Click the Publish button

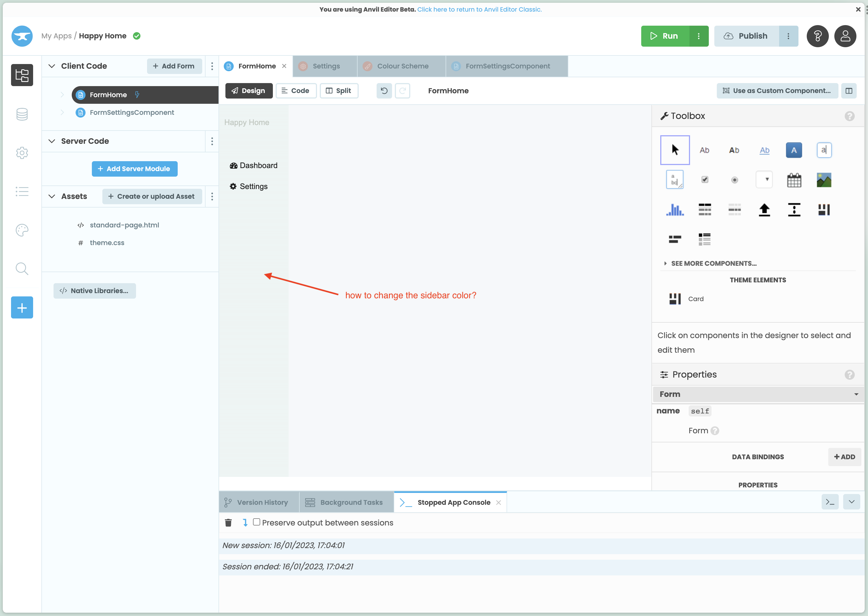pos(746,36)
